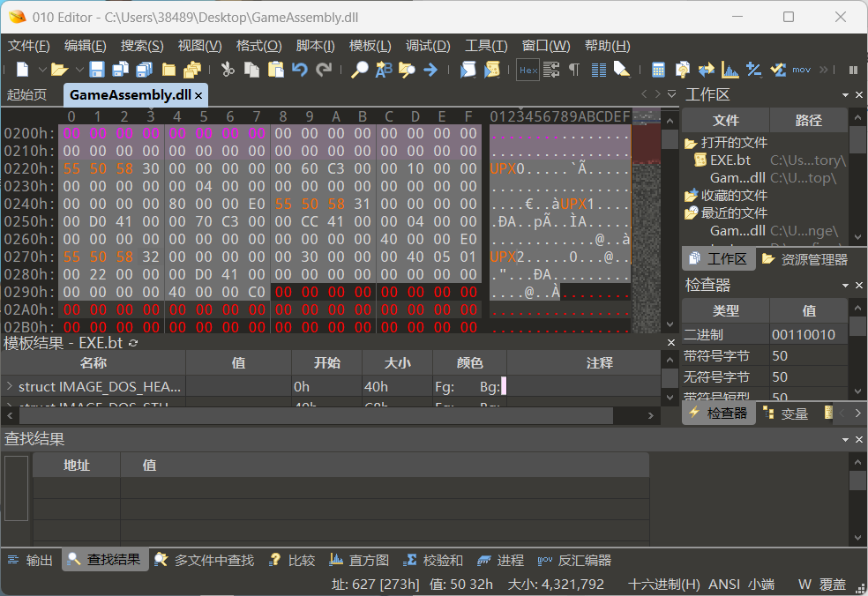This screenshot has width=868, height=596.
Task: Click the 名称 column header
Action: [x=93, y=362]
